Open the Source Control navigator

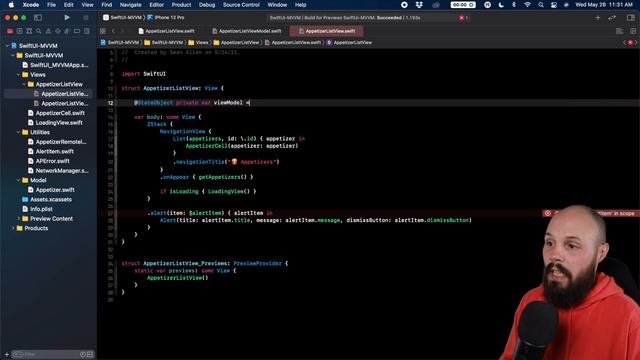click(20, 31)
